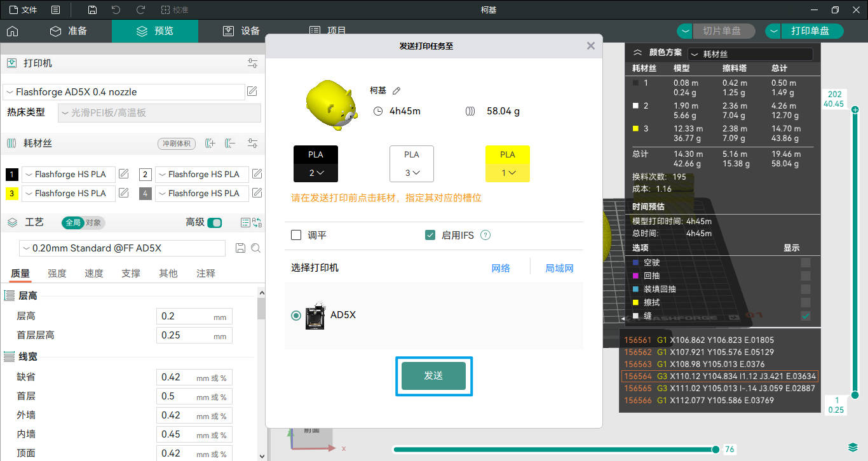Open the black PLA slot 2 selector
Viewport: 868px width, 461px height.
point(316,164)
